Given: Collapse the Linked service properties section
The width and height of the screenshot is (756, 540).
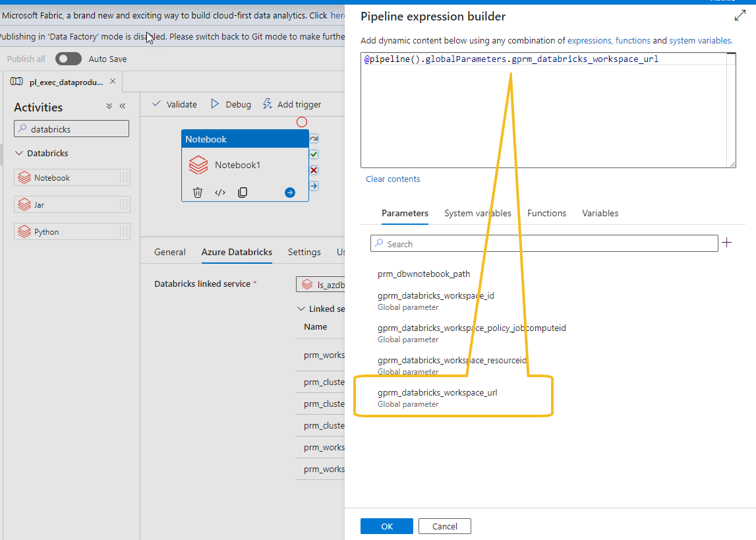Looking at the screenshot, I should tap(301, 309).
